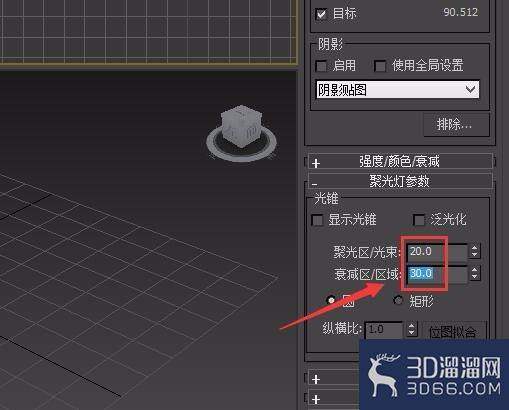509x410 pixels.
Task: Click the 90.512 target distance value
Action: coord(460,13)
